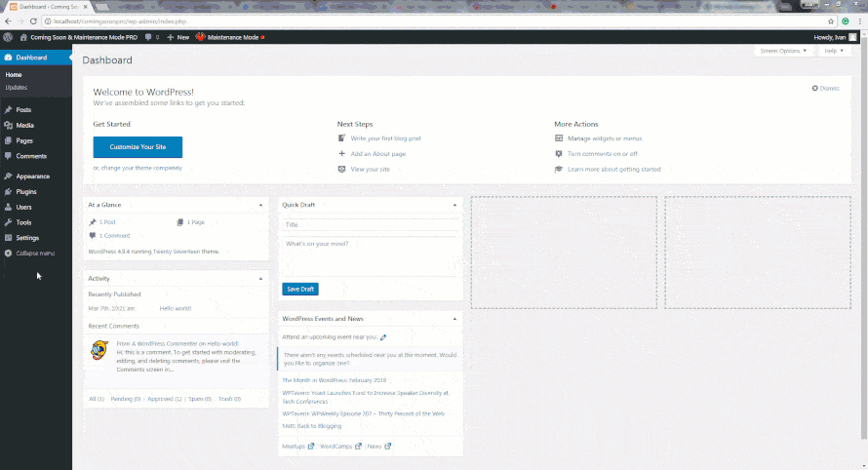Open the Hello world! published post
868x470 pixels.
click(176, 308)
